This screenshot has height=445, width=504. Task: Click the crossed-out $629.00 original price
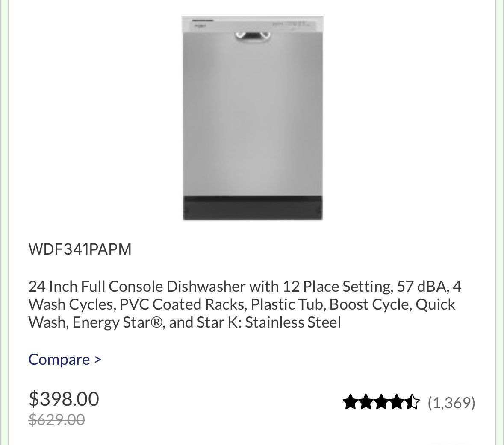tap(56, 420)
